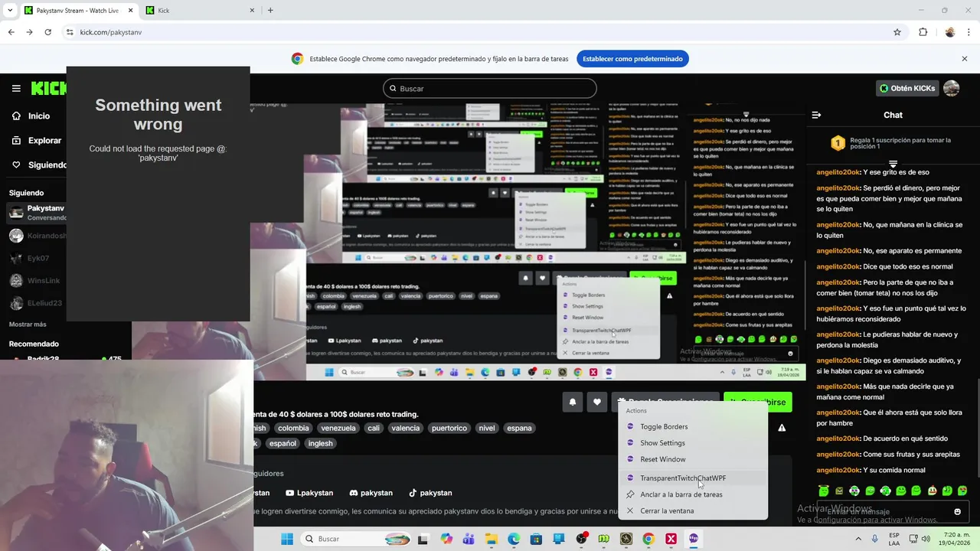Dismiss the Chrome default browser infobar
This screenshot has width=980, height=551.
pyautogui.click(x=965, y=59)
